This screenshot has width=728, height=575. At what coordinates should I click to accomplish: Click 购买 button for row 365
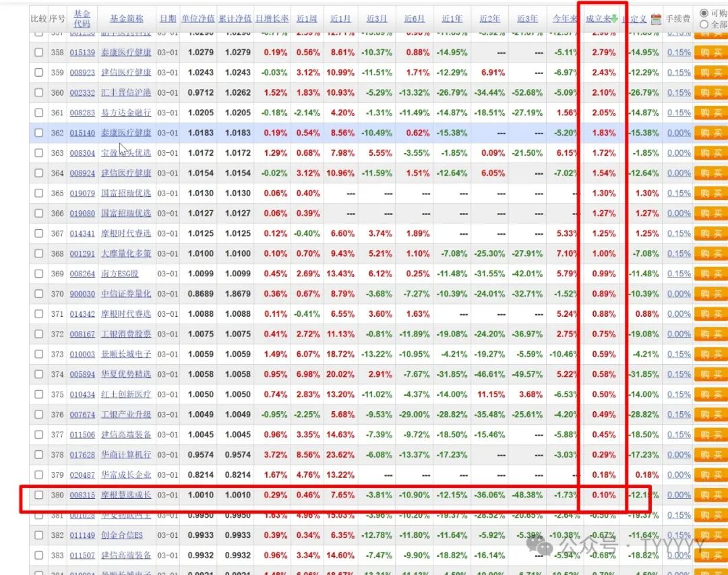[711, 193]
